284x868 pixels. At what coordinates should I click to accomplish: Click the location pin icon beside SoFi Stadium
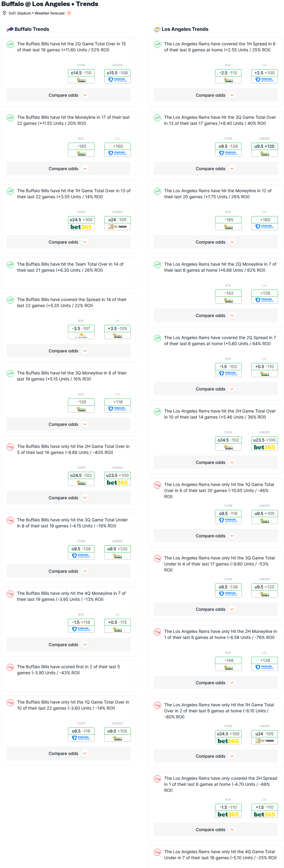[x=4, y=13]
